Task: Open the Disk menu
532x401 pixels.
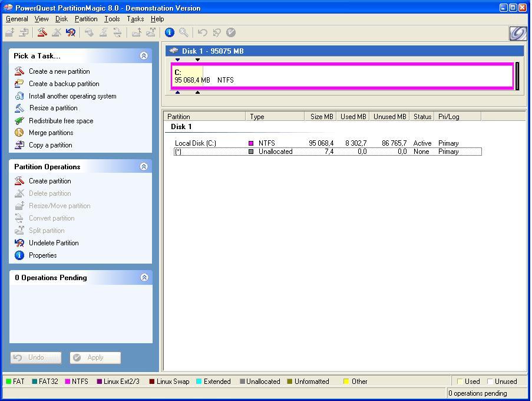Action: tap(61, 19)
